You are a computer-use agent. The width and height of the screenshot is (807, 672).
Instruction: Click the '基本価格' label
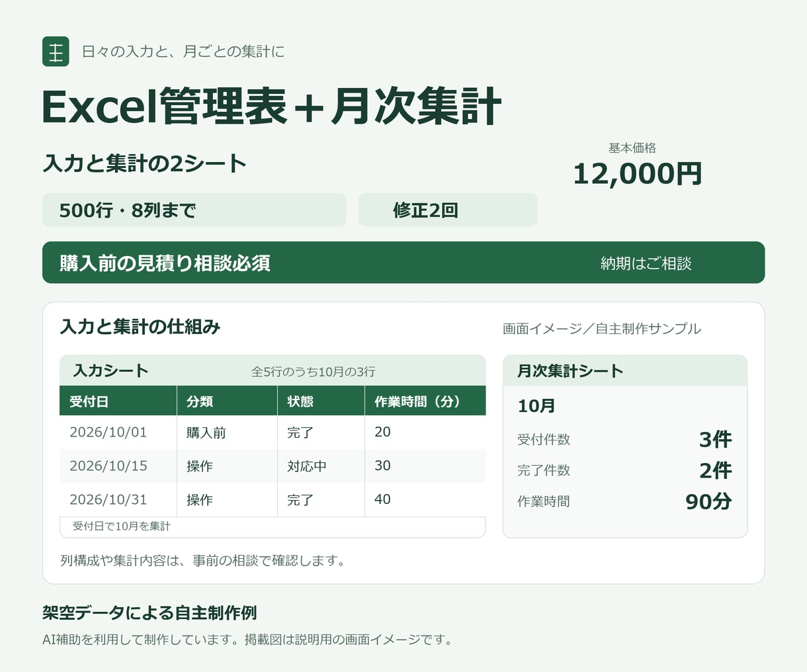(x=632, y=148)
